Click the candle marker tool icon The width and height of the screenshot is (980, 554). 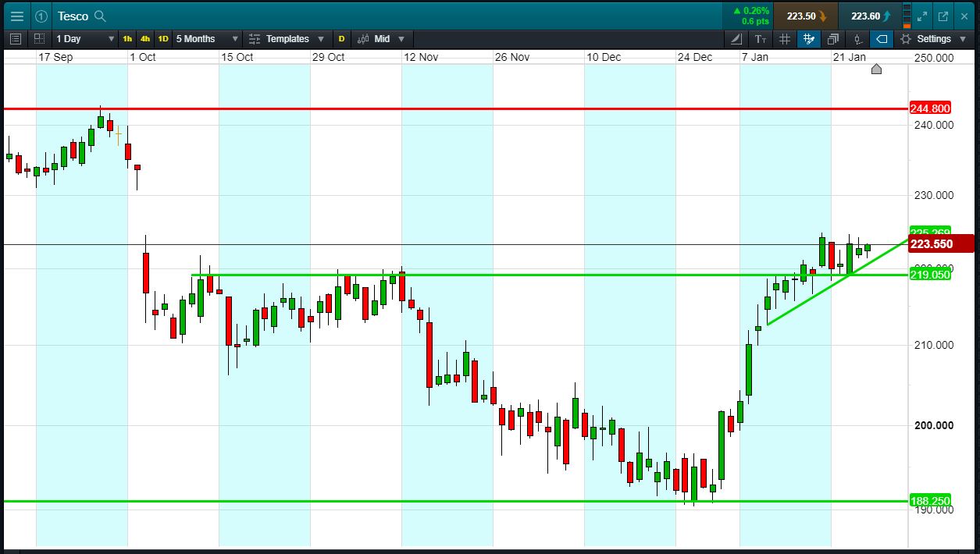pos(857,38)
